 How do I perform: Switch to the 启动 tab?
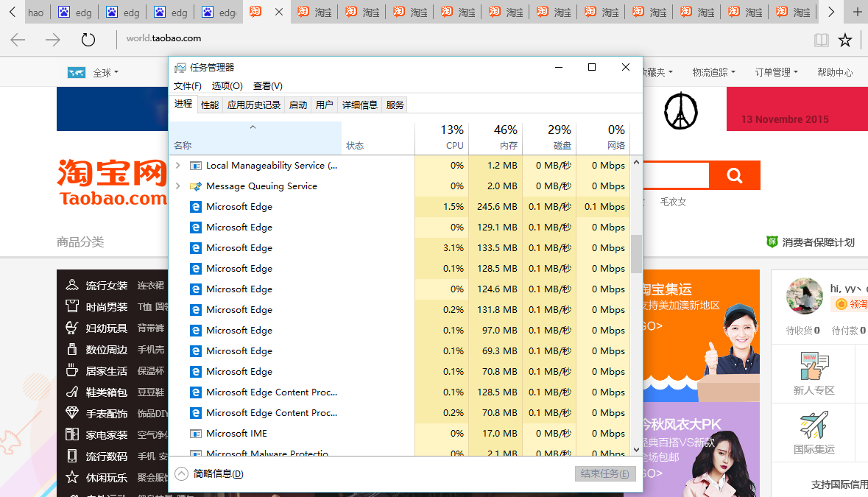[x=298, y=105]
